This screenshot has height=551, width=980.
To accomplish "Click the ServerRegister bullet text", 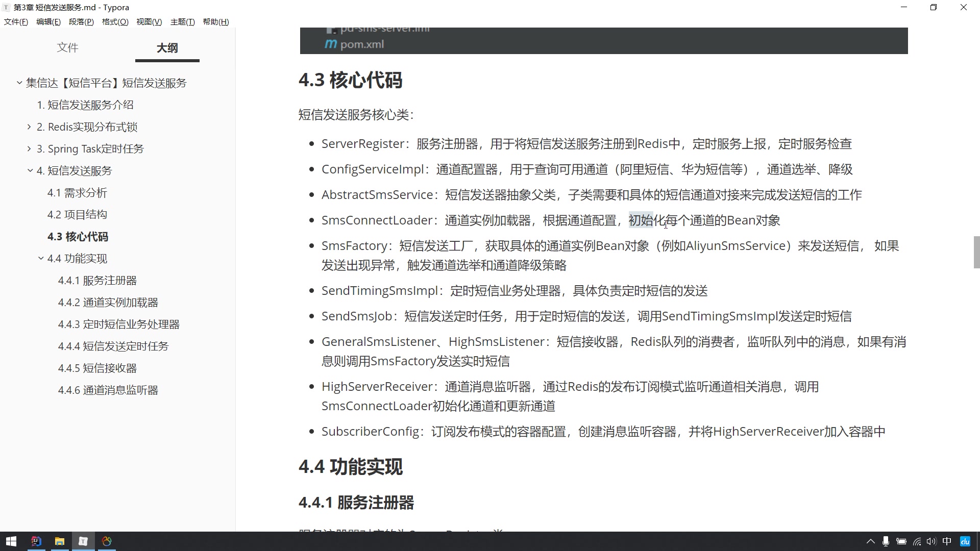I will point(586,144).
